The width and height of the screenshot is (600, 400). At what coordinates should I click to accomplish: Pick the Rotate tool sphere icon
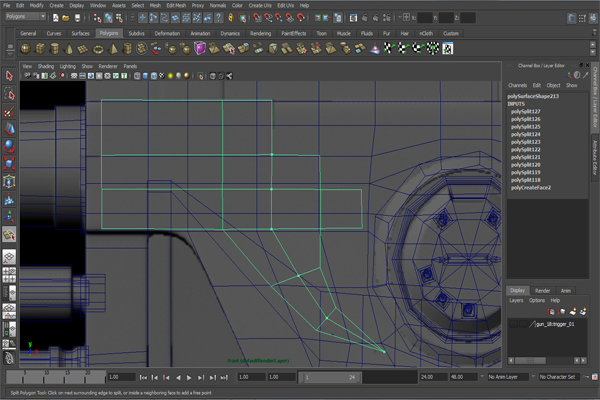coord(9,147)
